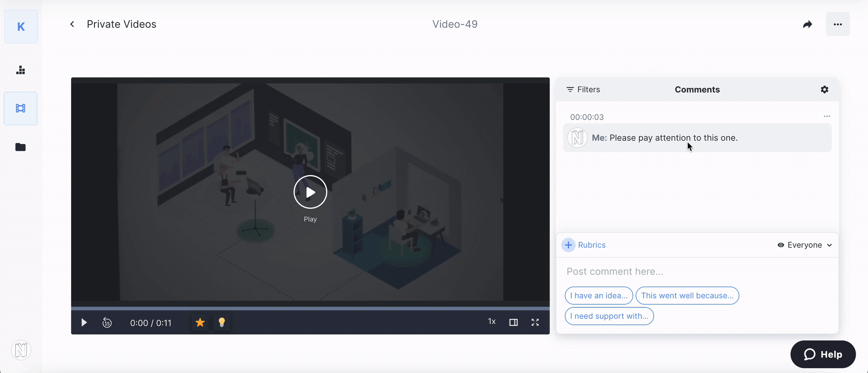Open the folder sidebar icon
This screenshot has height=373, width=868.
(x=21, y=147)
